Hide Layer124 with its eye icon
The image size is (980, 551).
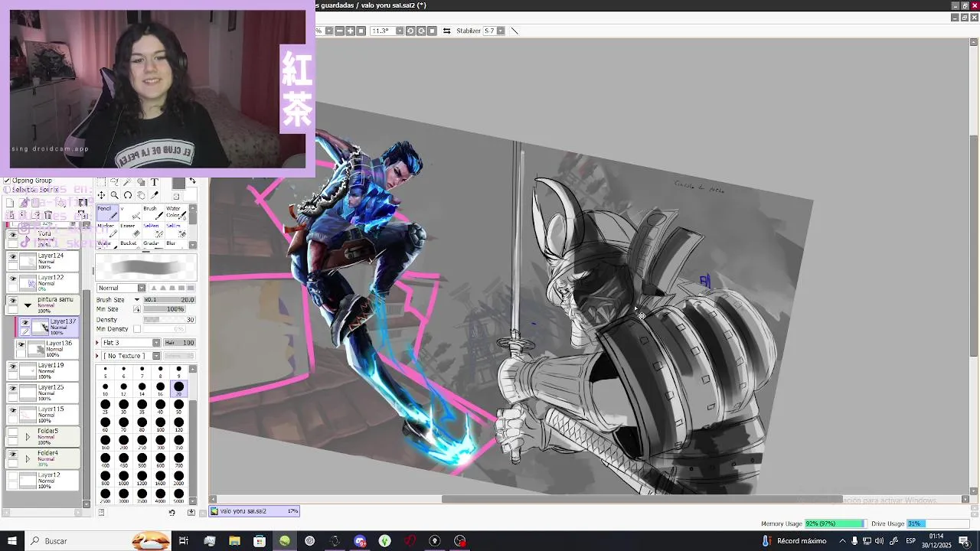click(12, 258)
